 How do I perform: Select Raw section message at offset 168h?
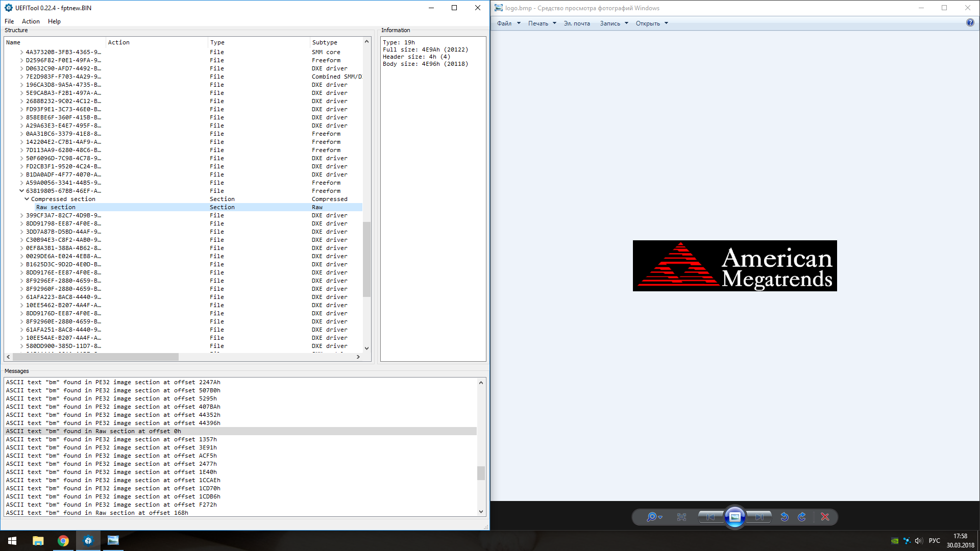coord(97,513)
